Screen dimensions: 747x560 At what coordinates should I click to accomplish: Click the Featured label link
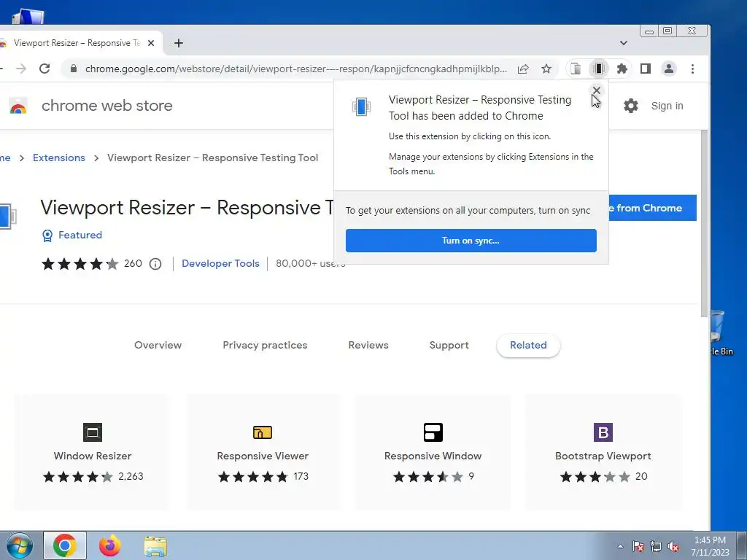click(x=80, y=236)
